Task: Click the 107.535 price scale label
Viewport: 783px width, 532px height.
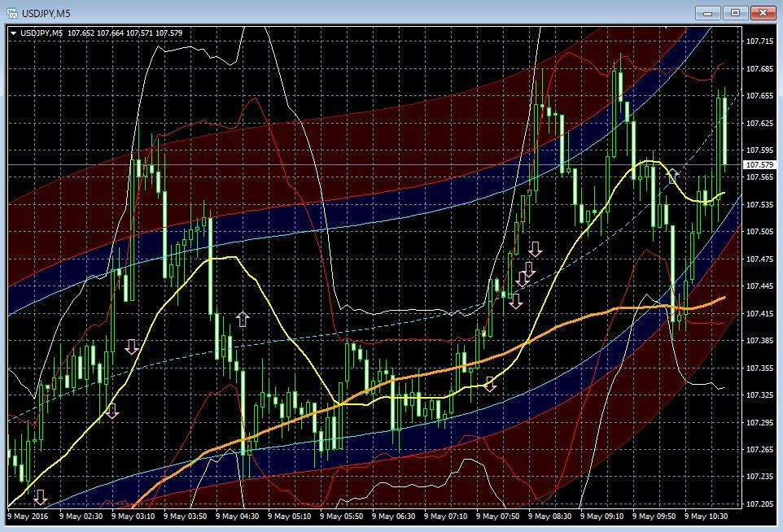Action: tap(759, 205)
